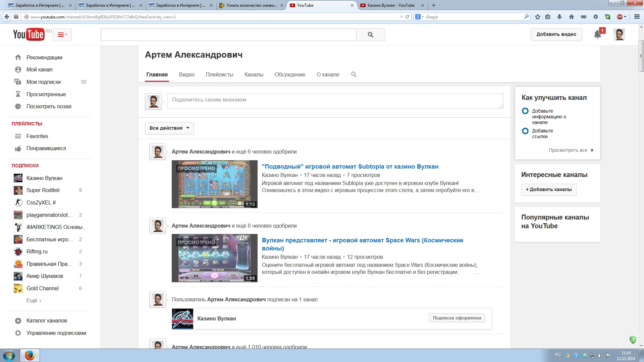Open a new browser tab

(434, 5)
